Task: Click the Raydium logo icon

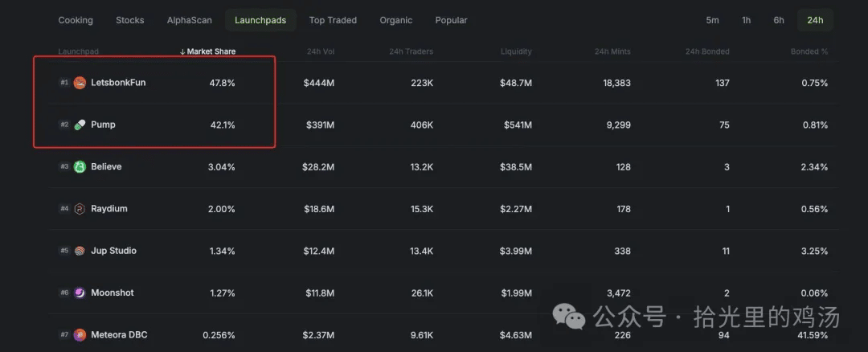Action: click(x=80, y=209)
